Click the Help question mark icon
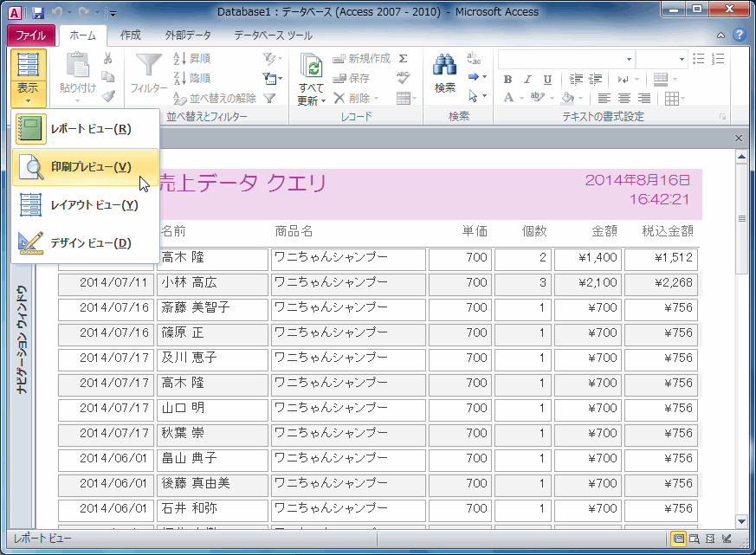Screen dimensions: 756x555 coord(739,35)
